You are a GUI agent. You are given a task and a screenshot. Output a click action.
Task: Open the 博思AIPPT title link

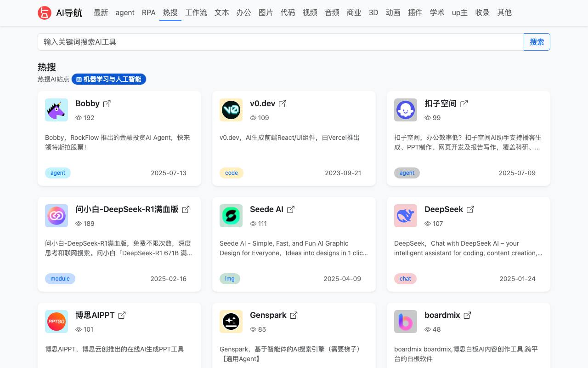pyautogui.click(x=95, y=315)
